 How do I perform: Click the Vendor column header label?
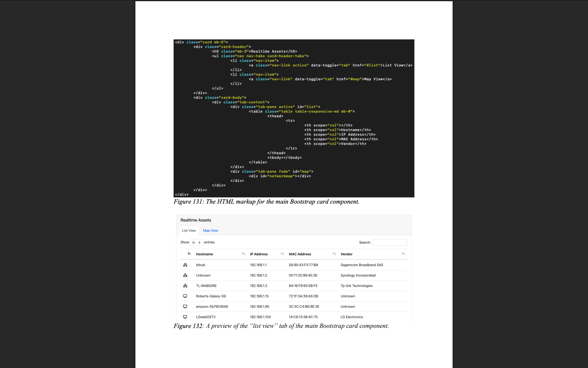coord(347,254)
